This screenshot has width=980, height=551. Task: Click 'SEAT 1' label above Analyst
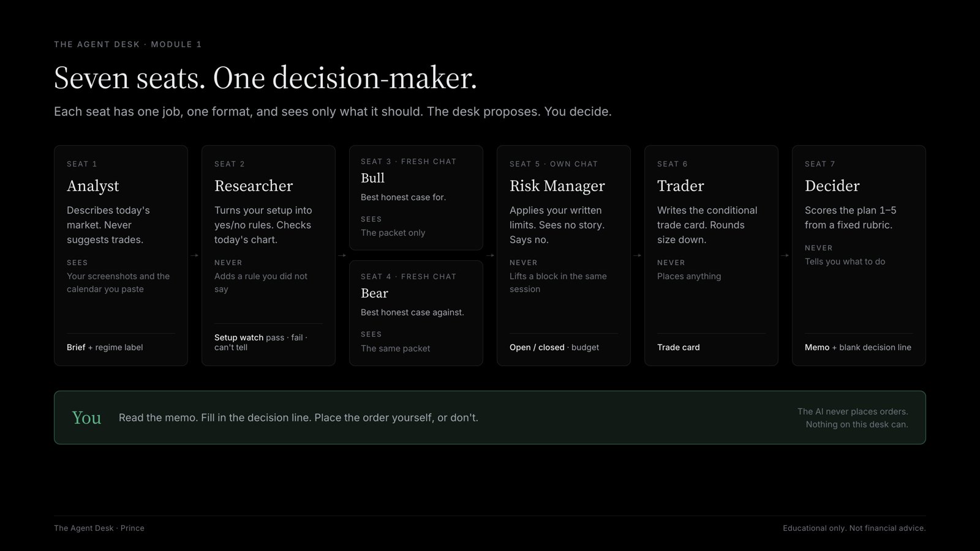(82, 164)
